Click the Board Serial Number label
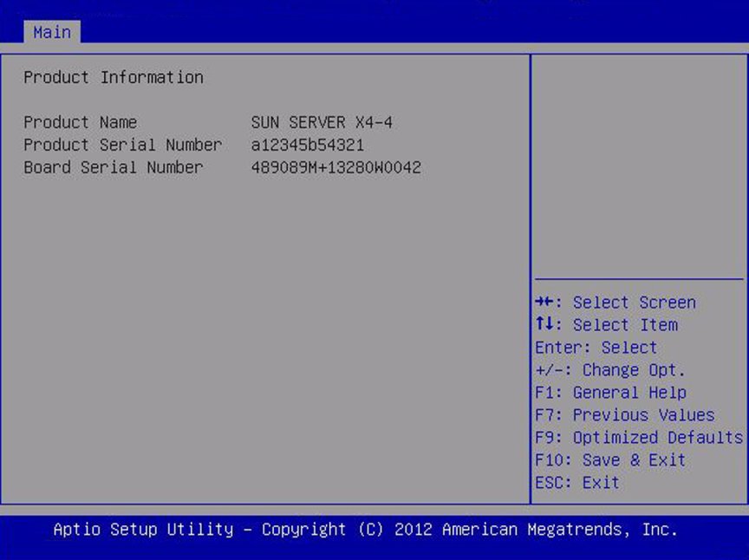749x560 pixels. [114, 167]
